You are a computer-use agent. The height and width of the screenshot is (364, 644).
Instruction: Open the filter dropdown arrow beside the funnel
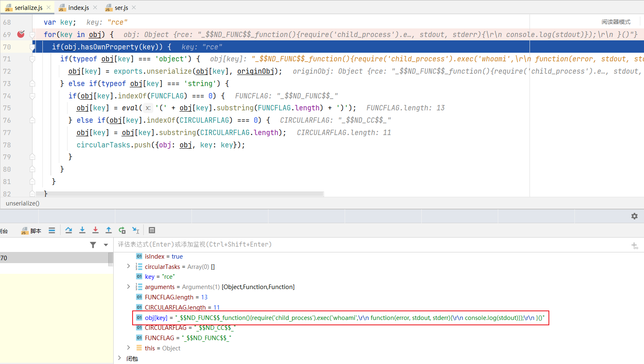pyautogui.click(x=106, y=245)
